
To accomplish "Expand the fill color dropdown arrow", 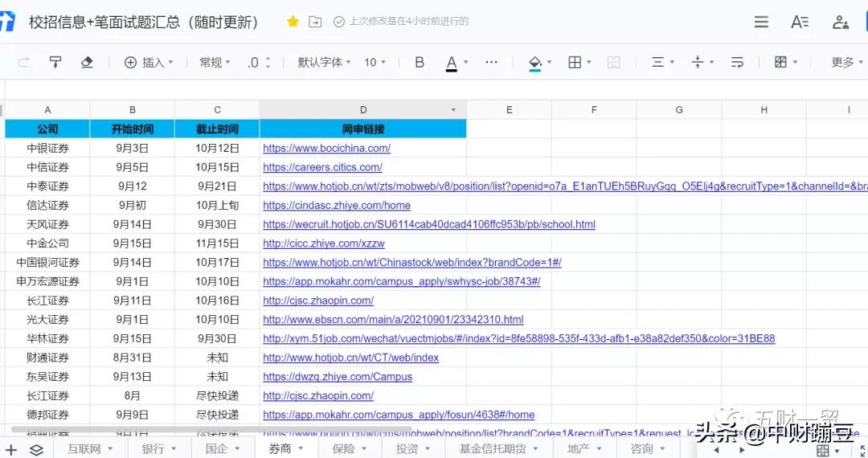I will tap(549, 62).
